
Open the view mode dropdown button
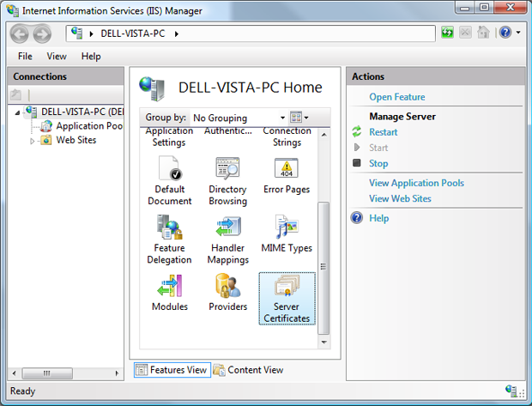pyautogui.click(x=299, y=118)
